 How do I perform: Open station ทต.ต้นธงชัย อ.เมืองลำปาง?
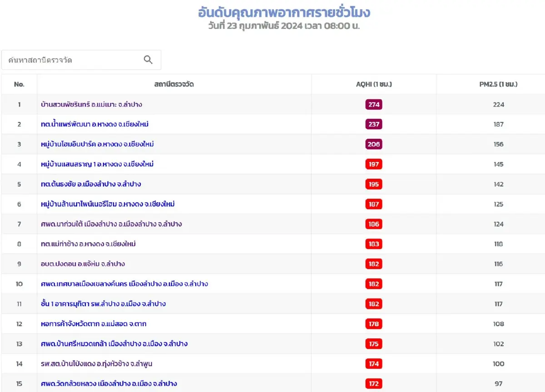(91, 184)
